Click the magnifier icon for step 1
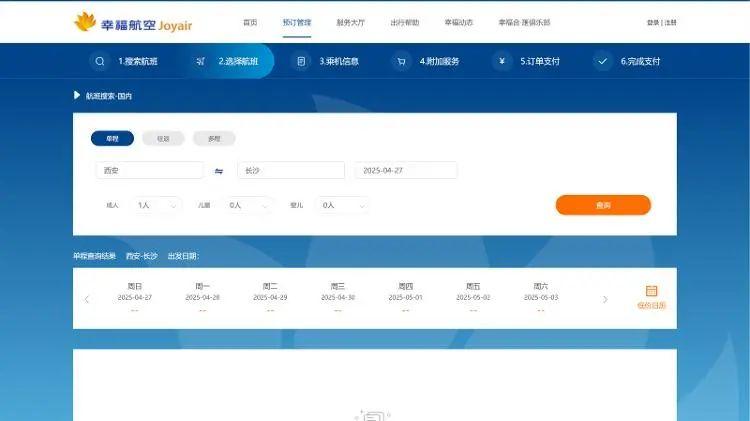The image size is (750, 421). pyautogui.click(x=99, y=61)
